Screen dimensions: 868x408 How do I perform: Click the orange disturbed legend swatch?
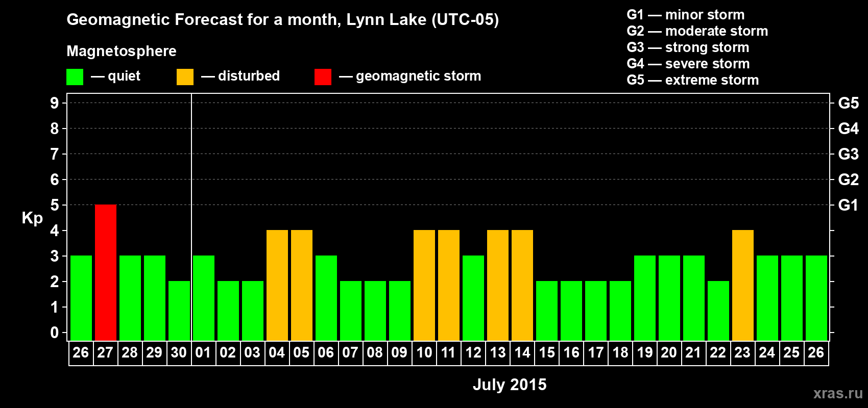pos(185,77)
